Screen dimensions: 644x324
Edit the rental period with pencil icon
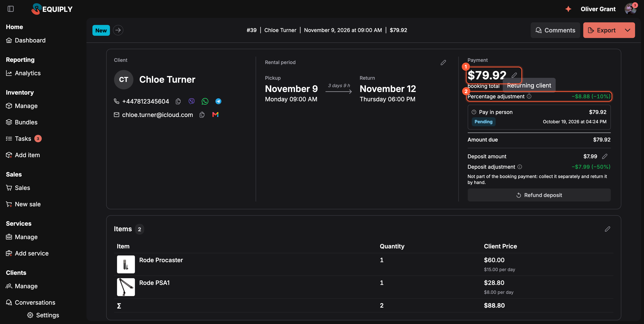[x=443, y=62]
